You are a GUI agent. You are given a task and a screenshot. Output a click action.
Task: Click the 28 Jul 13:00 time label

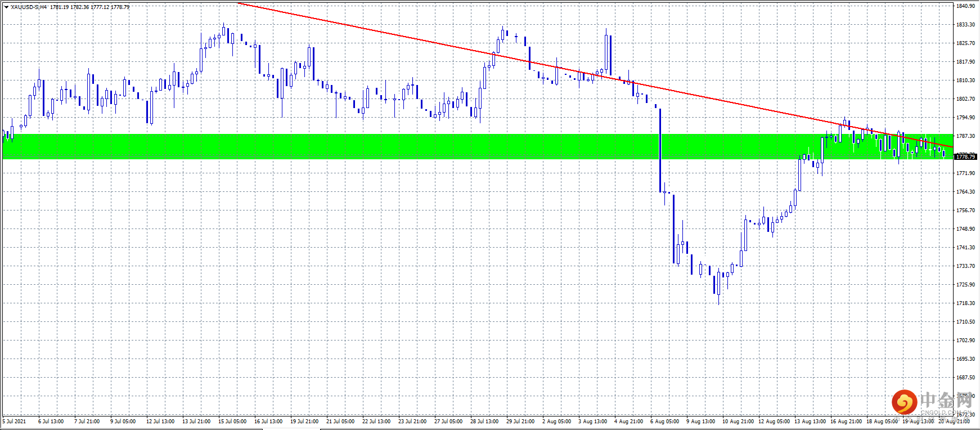click(484, 421)
